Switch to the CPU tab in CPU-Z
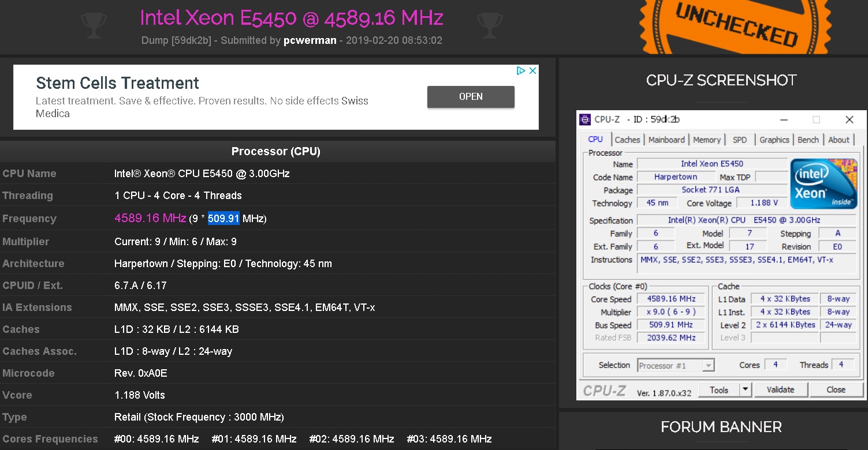This screenshot has height=450, width=868. (595, 140)
